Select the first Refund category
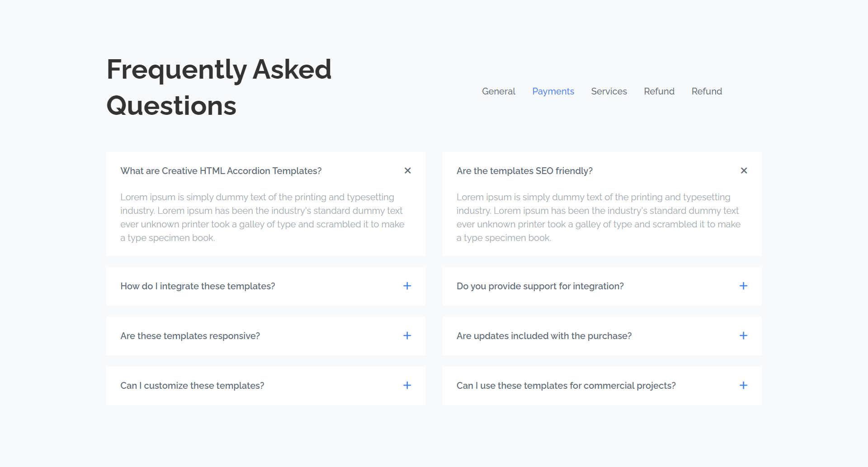Image resolution: width=868 pixels, height=467 pixels. [659, 91]
